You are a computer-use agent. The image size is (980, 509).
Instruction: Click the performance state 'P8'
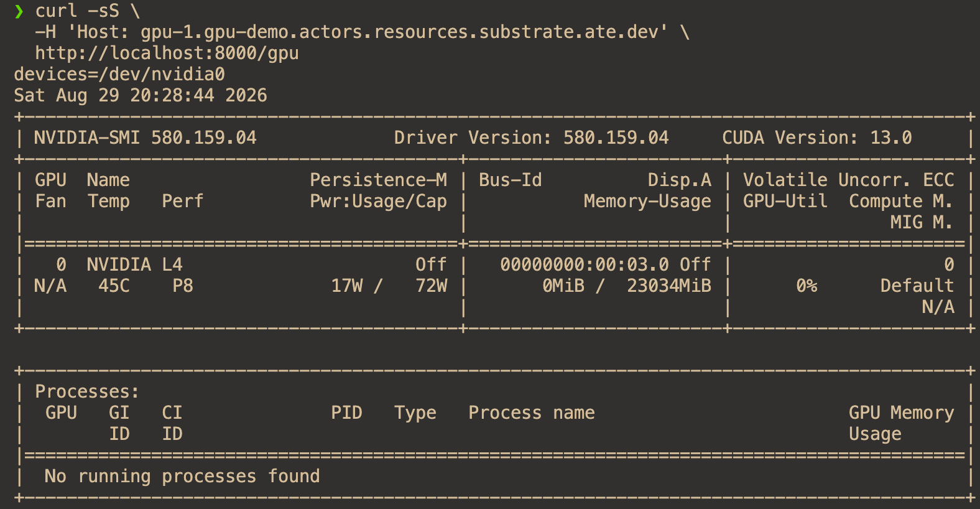[182, 286]
